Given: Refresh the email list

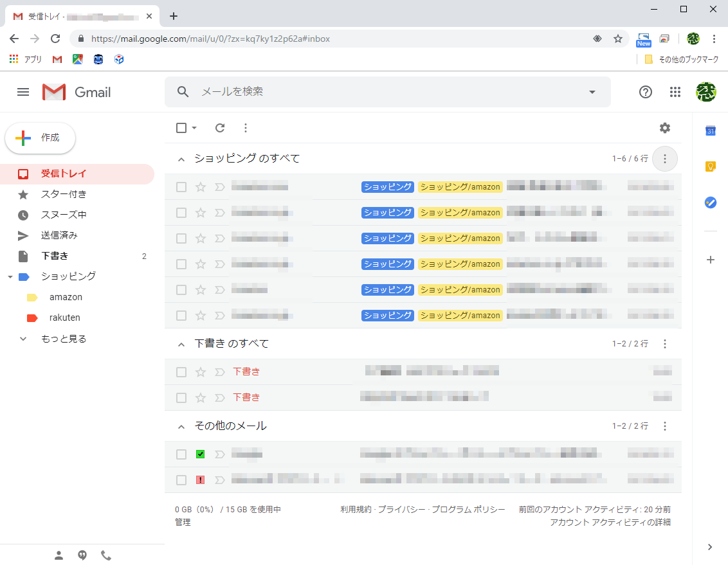Looking at the screenshot, I should pyautogui.click(x=219, y=128).
